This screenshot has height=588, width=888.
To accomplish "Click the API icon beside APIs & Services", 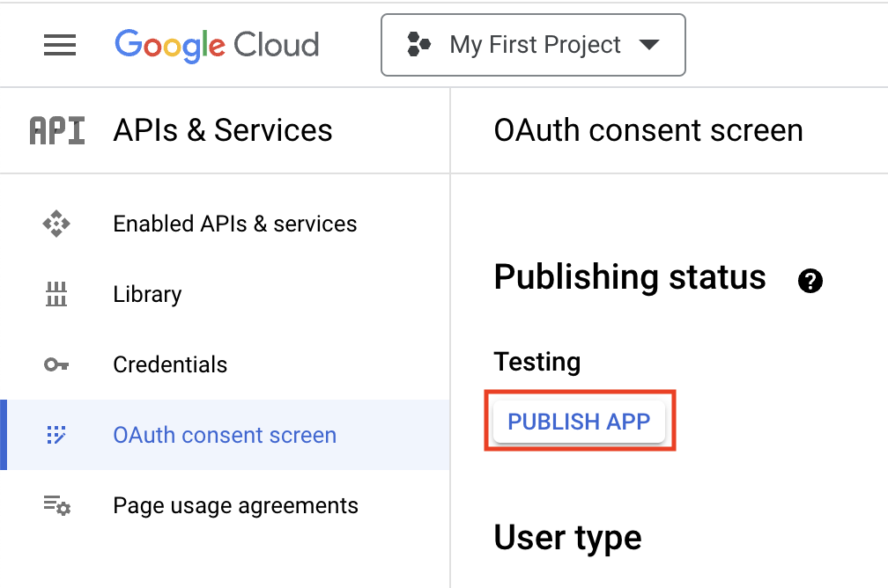I will tap(57, 130).
